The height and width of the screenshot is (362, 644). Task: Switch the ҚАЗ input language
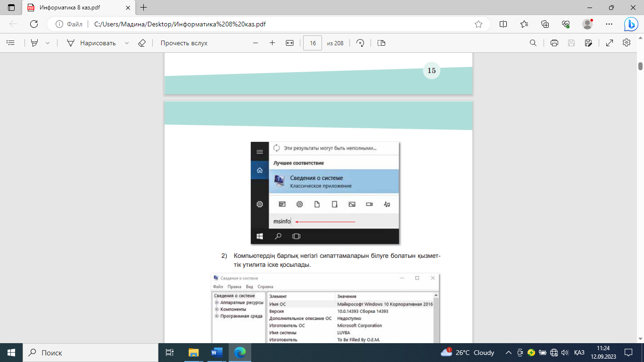click(x=579, y=353)
